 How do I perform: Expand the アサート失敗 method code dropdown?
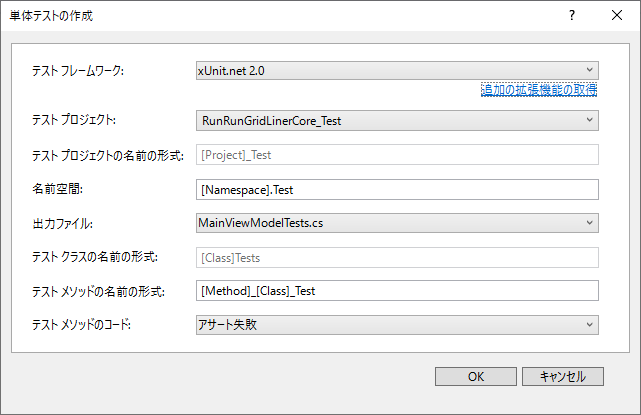pos(397,325)
